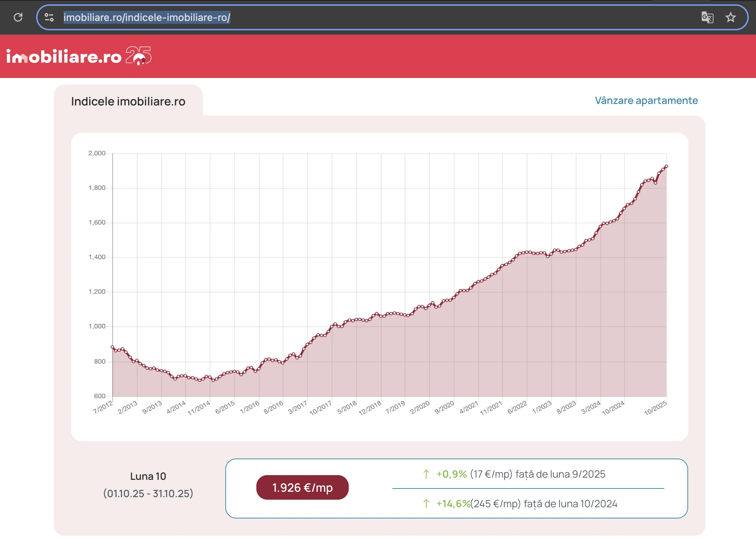This screenshot has width=756, height=556.
Task: Click the Google Translate page icon
Action: coord(707,17)
